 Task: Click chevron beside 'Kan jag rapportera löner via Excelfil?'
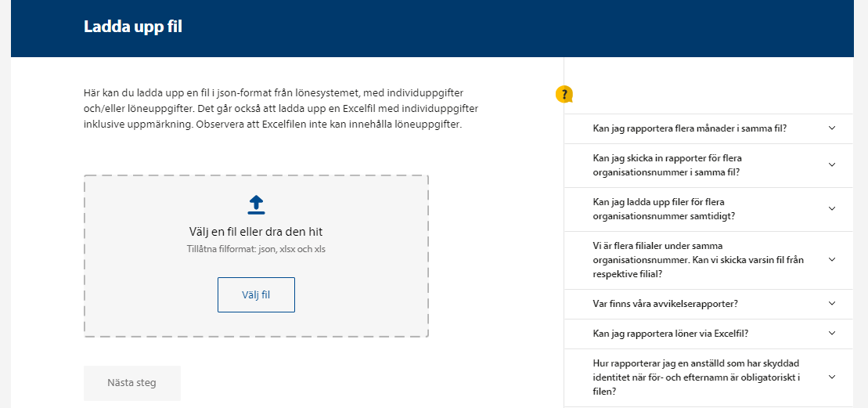(832, 334)
